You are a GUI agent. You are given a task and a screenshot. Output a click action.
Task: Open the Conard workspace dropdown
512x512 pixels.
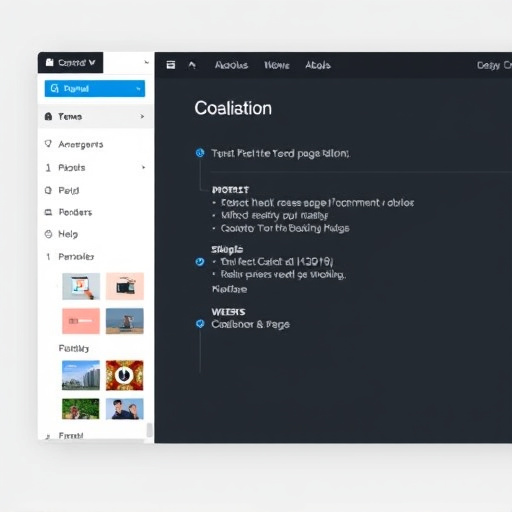(x=70, y=63)
